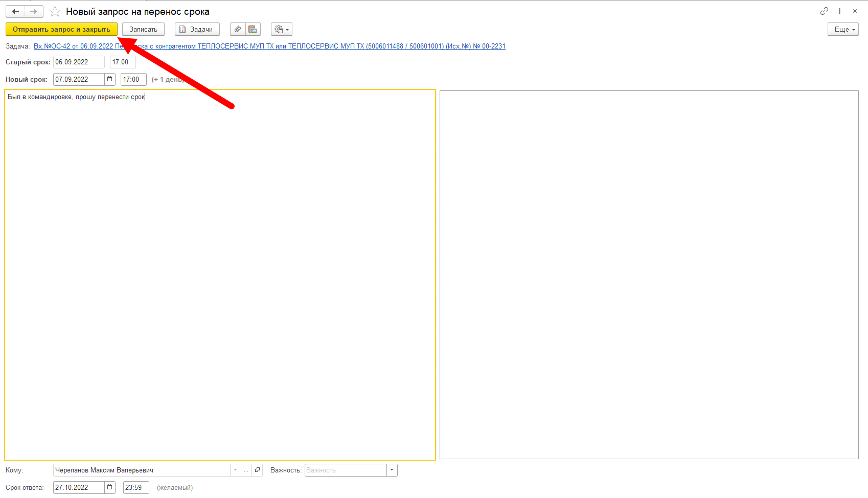The height and width of the screenshot is (498, 868).
Task: Copy link using chain icon
Action: pos(824,11)
